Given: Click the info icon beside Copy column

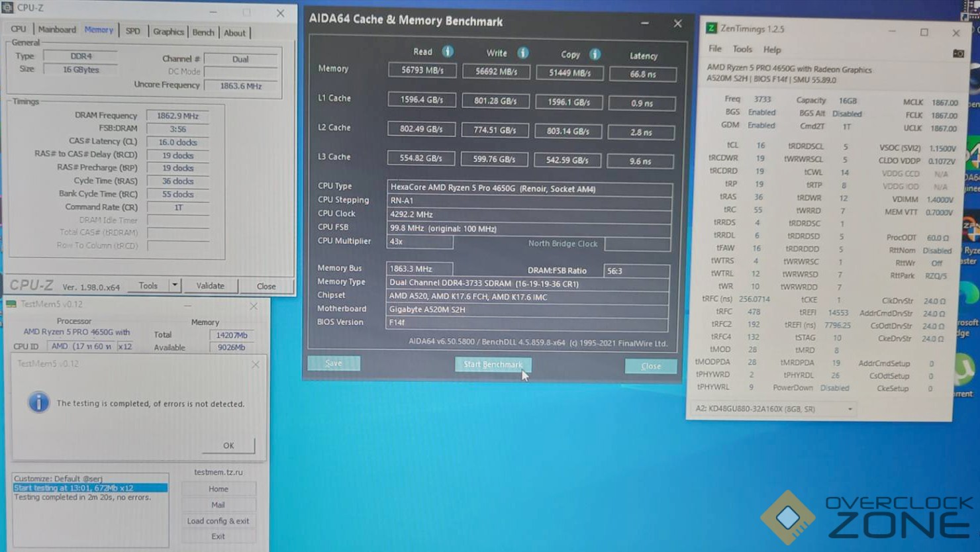Looking at the screenshot, I should click(x=595, y=54).
